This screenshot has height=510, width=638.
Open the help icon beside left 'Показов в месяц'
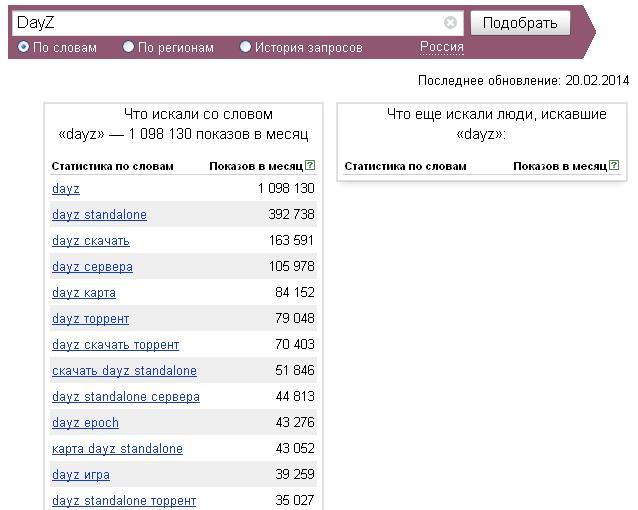(310, 165)
